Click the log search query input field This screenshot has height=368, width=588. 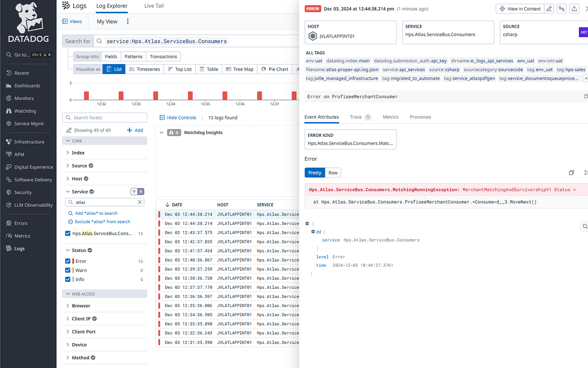click(x=195, y=41)
